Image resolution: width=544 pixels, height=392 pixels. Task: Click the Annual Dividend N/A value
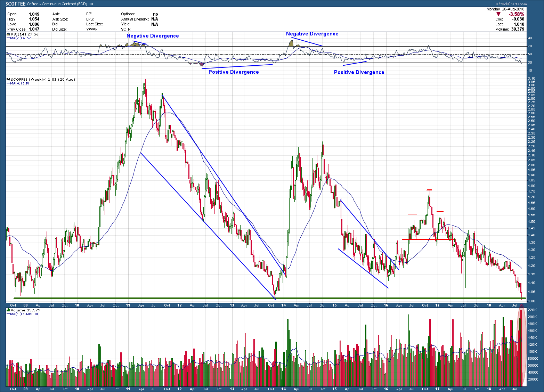[155, 19]
